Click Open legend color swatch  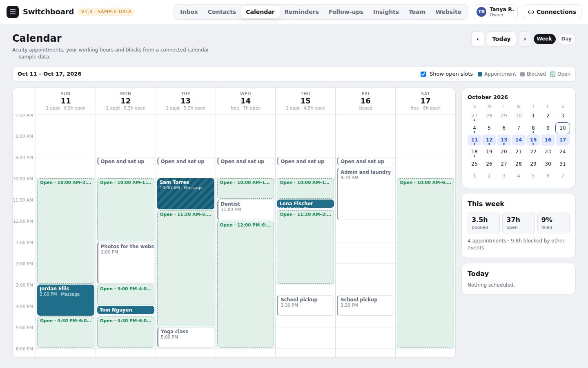[552, 74]
